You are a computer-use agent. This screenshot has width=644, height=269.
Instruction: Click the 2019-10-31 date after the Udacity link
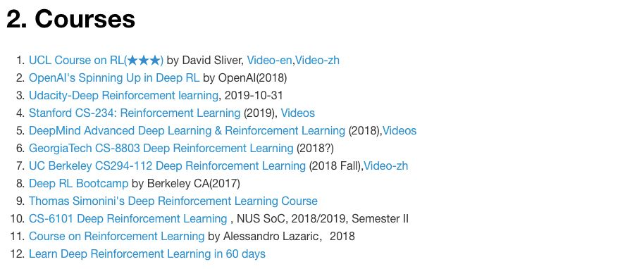point(254,96)
